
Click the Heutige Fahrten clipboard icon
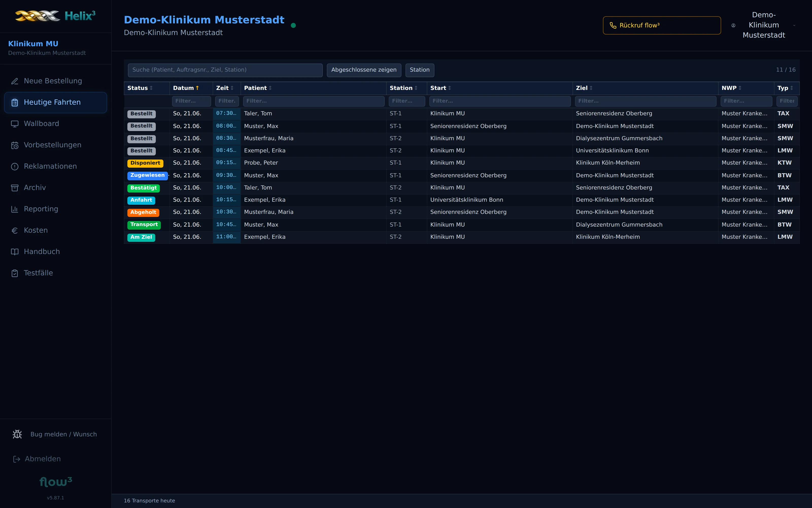pos(15,102)
